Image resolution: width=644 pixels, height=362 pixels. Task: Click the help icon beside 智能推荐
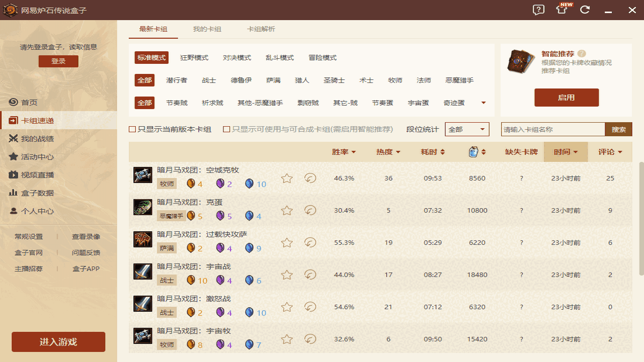point(582,54)
